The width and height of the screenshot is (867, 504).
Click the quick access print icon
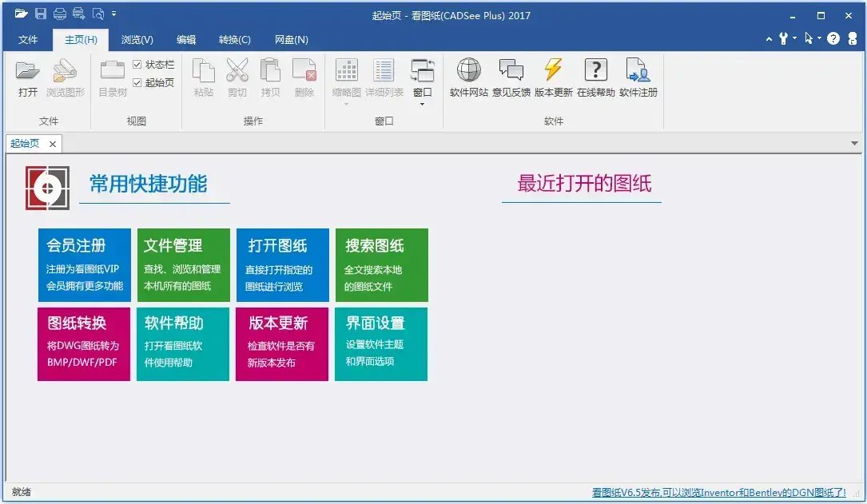[59, 14]
